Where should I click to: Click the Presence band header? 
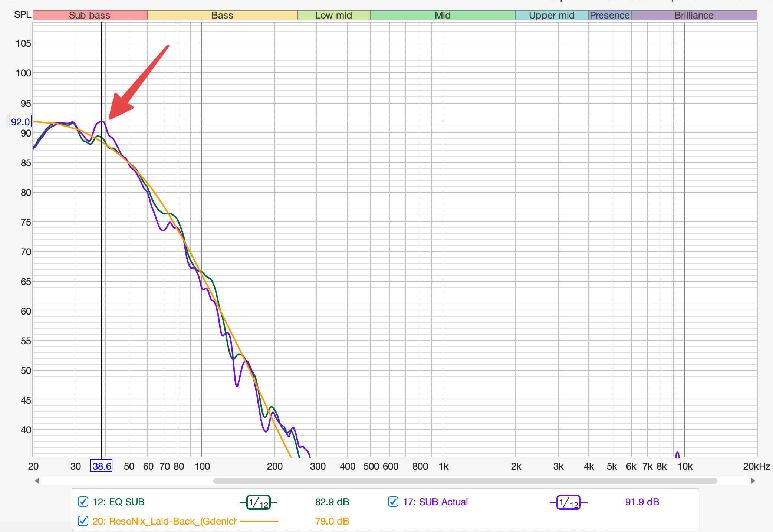[609, 15]
